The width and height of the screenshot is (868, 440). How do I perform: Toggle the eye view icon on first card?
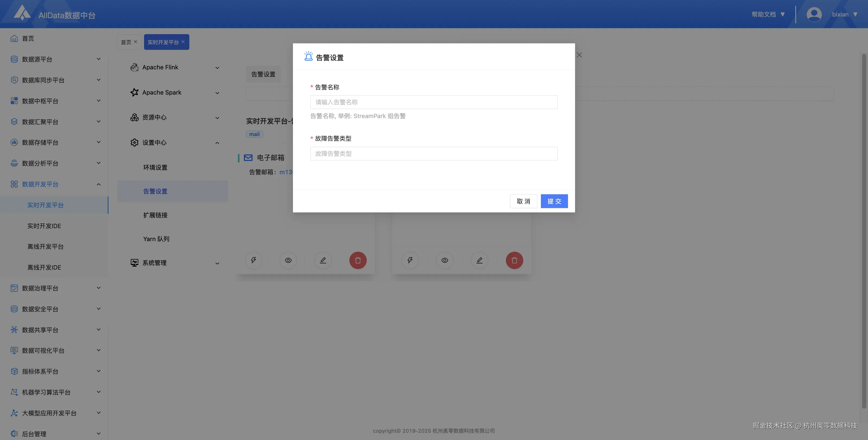pyautogui.click(x=288, y=260)
